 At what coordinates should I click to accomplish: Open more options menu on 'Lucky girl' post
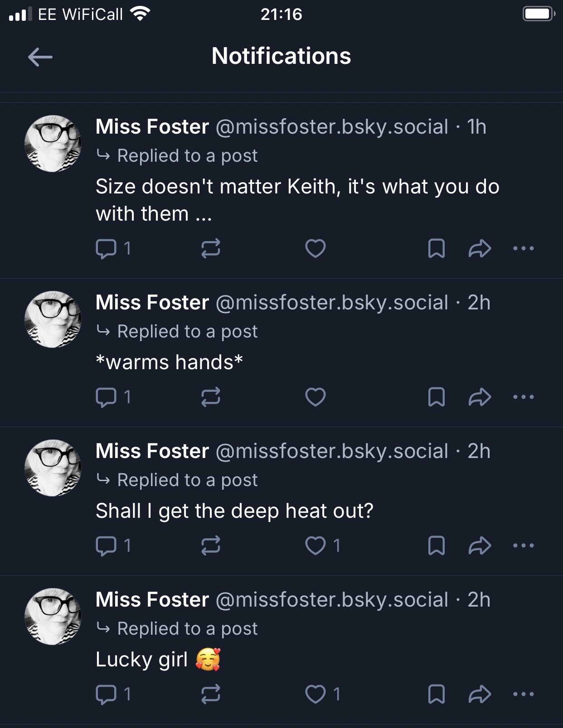tap(524, 694)
